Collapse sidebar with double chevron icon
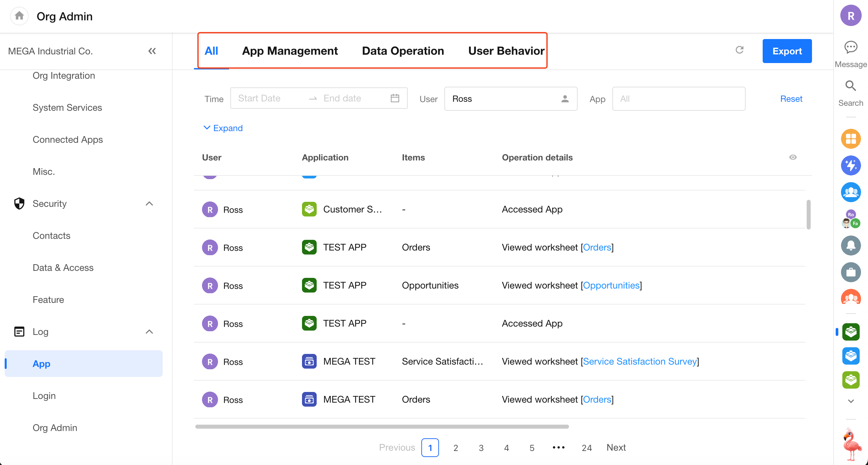This screenshot has height=465, width=868. click(x=152, y=51)
